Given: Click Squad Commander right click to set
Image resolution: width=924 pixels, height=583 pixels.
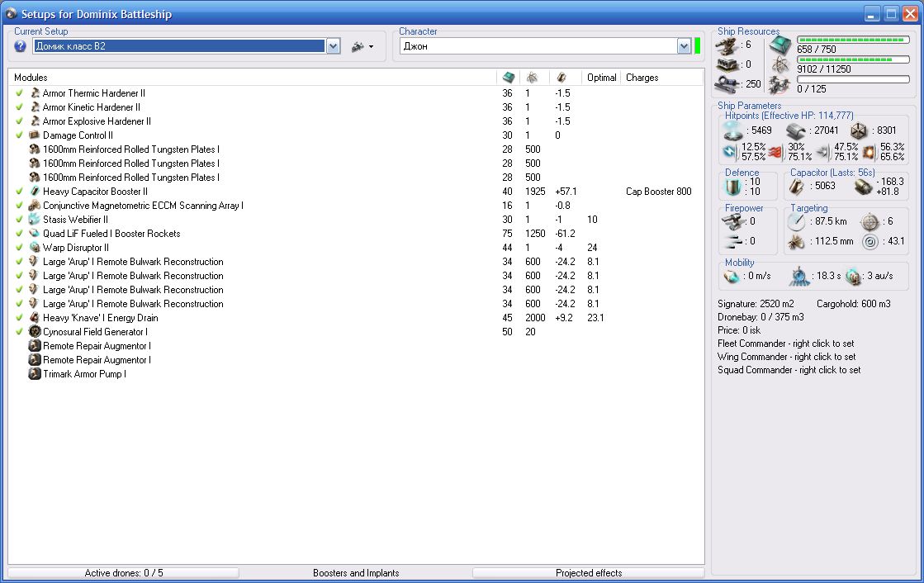Looking at the screenshot, I should [789, 370].
